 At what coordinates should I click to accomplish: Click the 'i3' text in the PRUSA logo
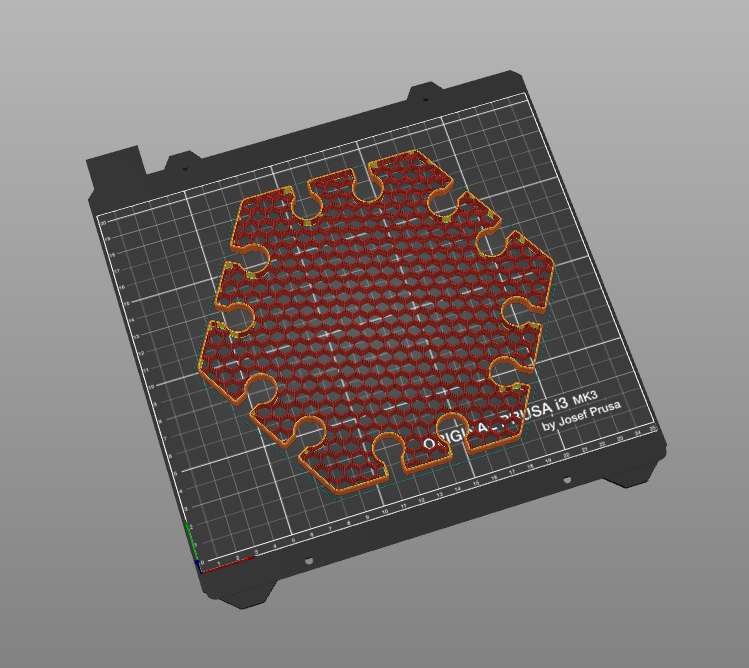560,404
